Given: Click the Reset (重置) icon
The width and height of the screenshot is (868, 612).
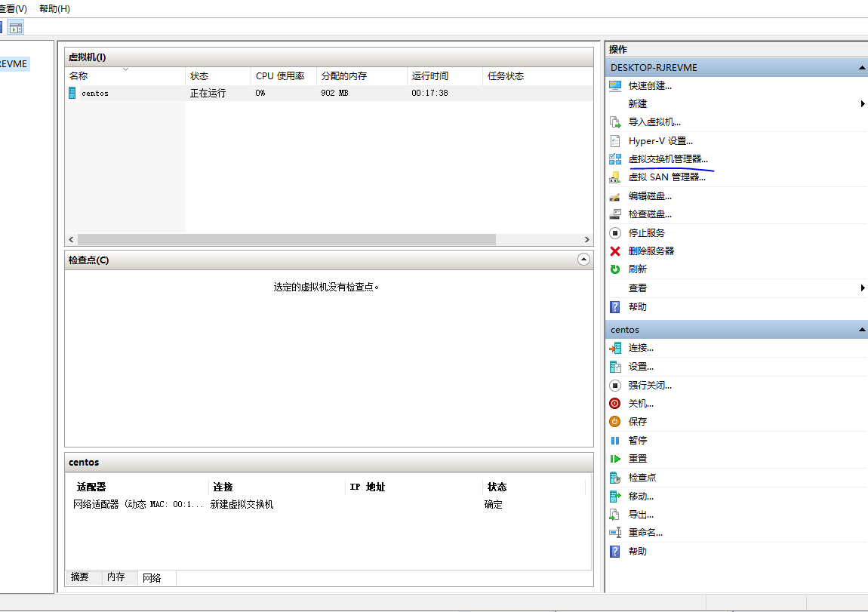Looking at the screenshot, I should pyautogui.click(x=615, y=459).
